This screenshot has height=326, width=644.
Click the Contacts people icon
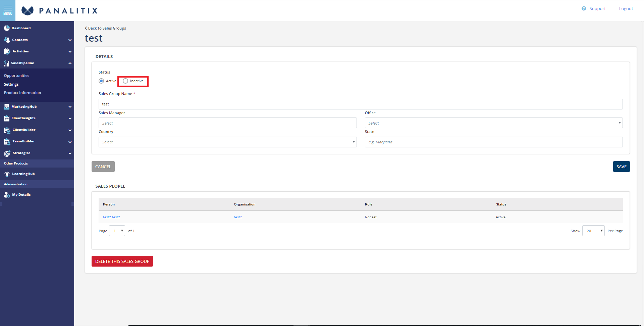coord(7,40)
